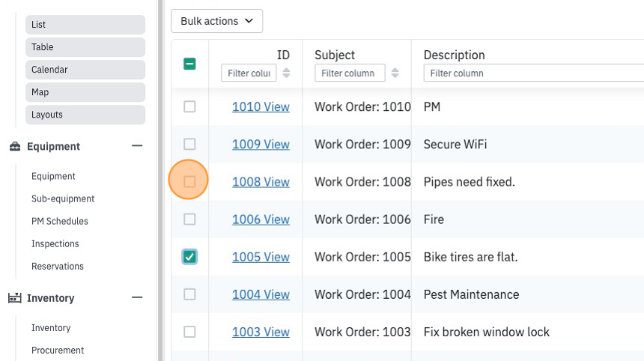644x361 pixels.
Task: Open Procurement in sidebar
Action: click(x=58, y=351)
